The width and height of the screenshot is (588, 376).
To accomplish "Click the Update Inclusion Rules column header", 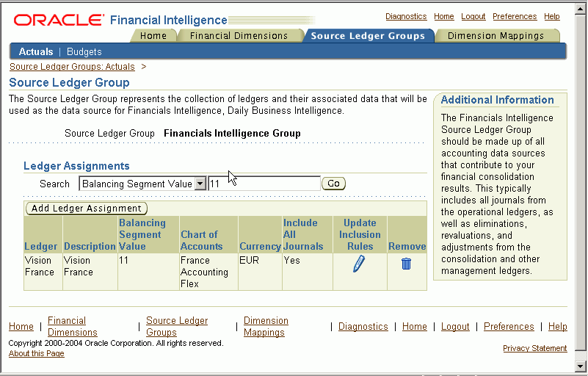I will coord(360,234).
